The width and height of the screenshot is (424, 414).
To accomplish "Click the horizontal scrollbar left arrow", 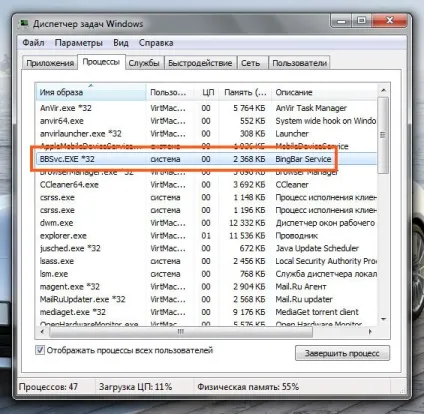I will point(42,332).
